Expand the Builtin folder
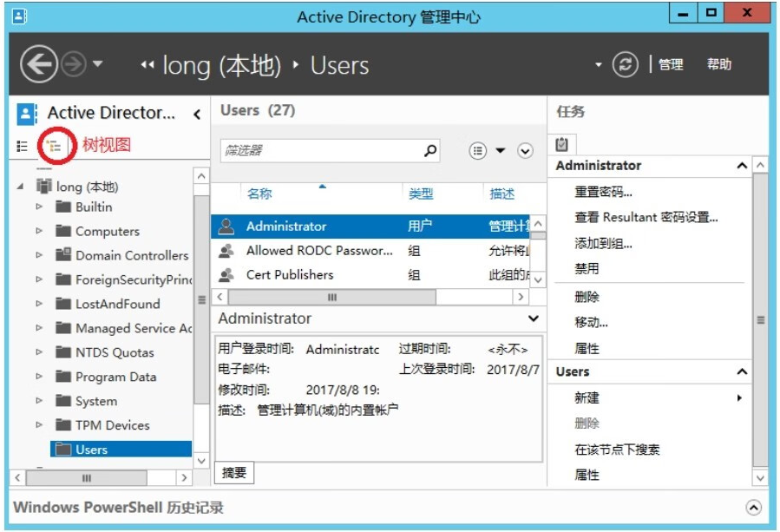Image resolution: width=780 pixels, height=532 pixels. 39,207
